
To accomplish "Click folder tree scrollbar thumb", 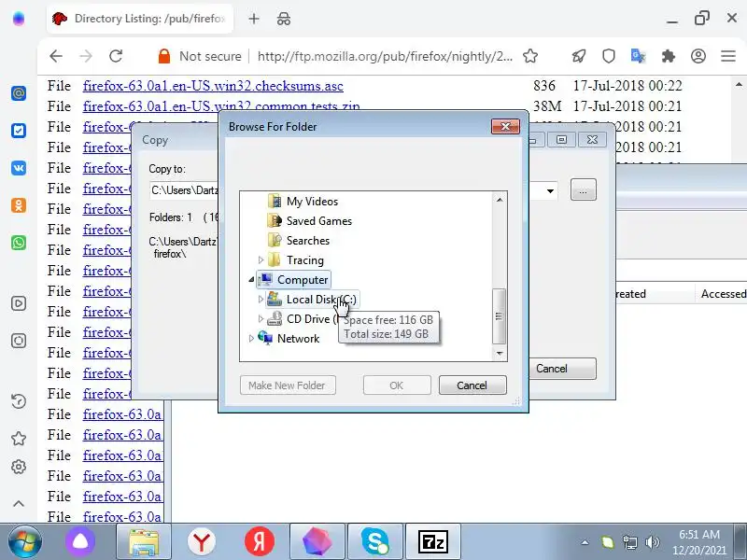I will click(499, 315).
